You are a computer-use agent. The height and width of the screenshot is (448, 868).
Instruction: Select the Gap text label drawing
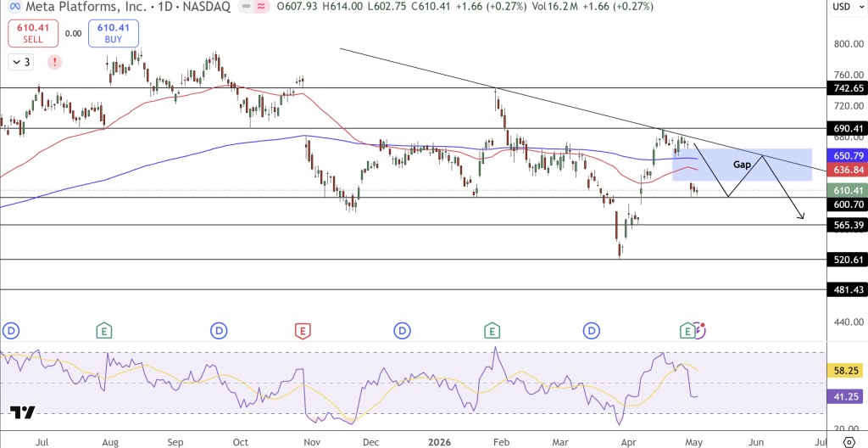pyautogui.click(x=742, y=164)
